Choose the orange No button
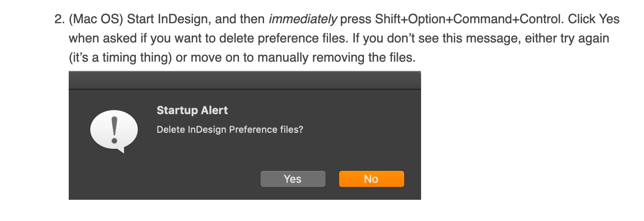Screen dimensions: 644x221 372,179
